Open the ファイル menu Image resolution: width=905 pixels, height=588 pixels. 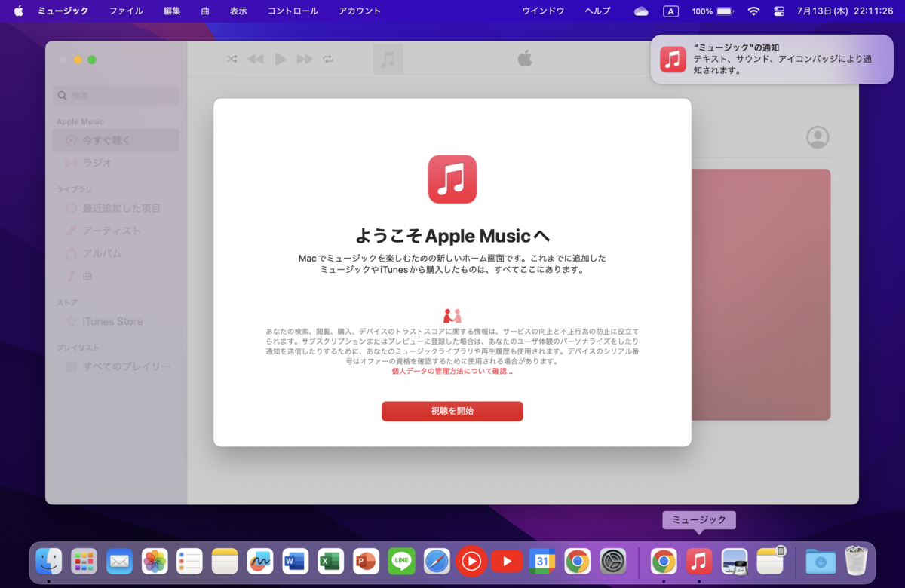coord(126,11)
